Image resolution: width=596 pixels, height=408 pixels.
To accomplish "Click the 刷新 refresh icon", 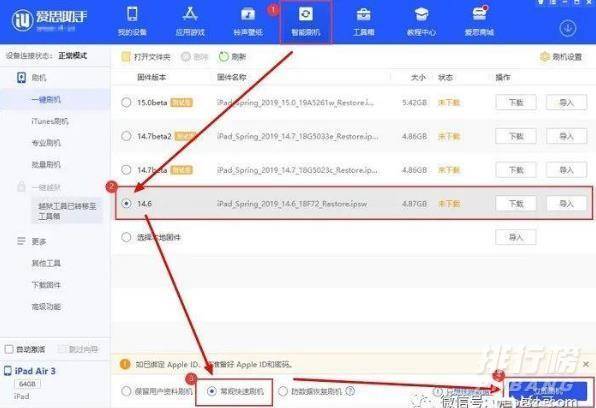I will click(224, 57).
